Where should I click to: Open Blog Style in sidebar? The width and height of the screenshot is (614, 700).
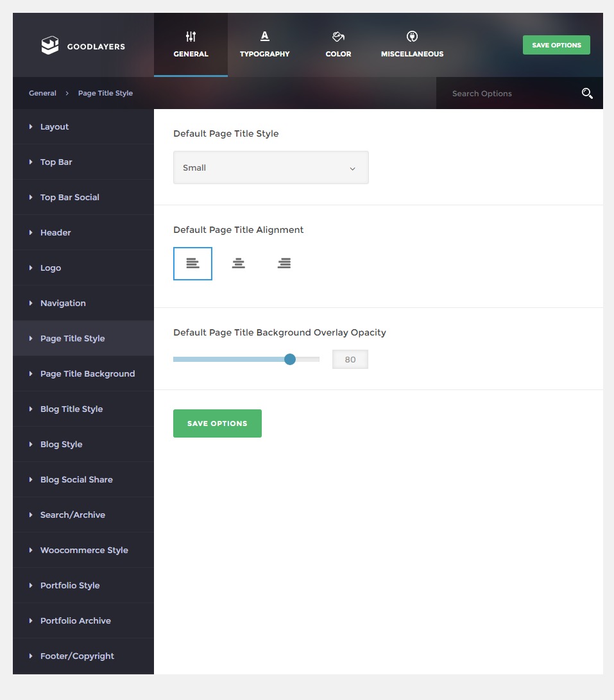(83, 444)
